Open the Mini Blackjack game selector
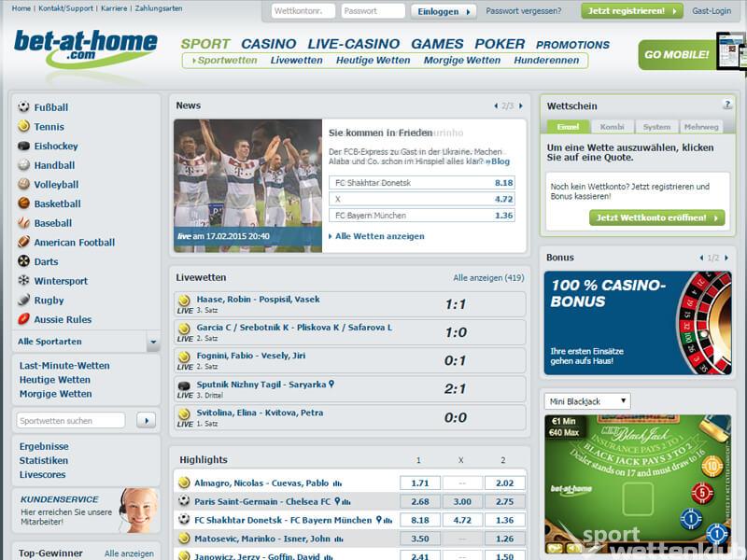This screenshot has height=560, width=747. (x=587, y=401)
